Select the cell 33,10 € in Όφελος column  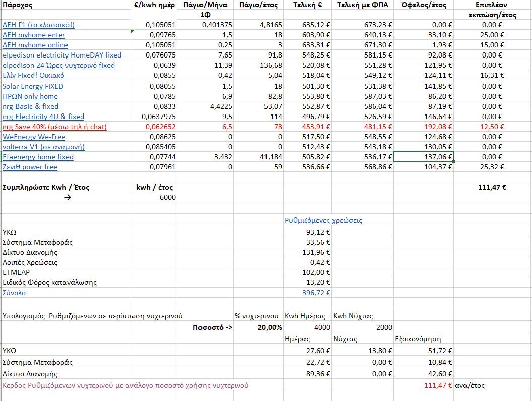(x=423, y=35)
